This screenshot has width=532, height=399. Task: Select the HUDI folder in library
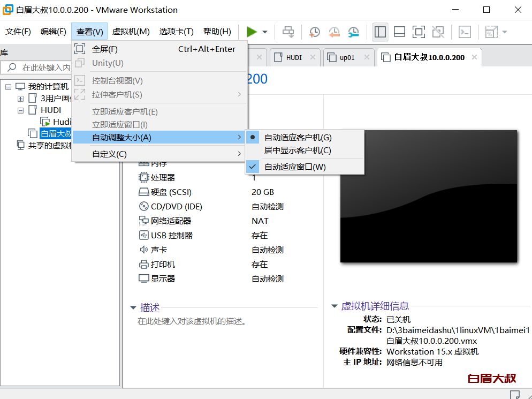pos(50,110)
